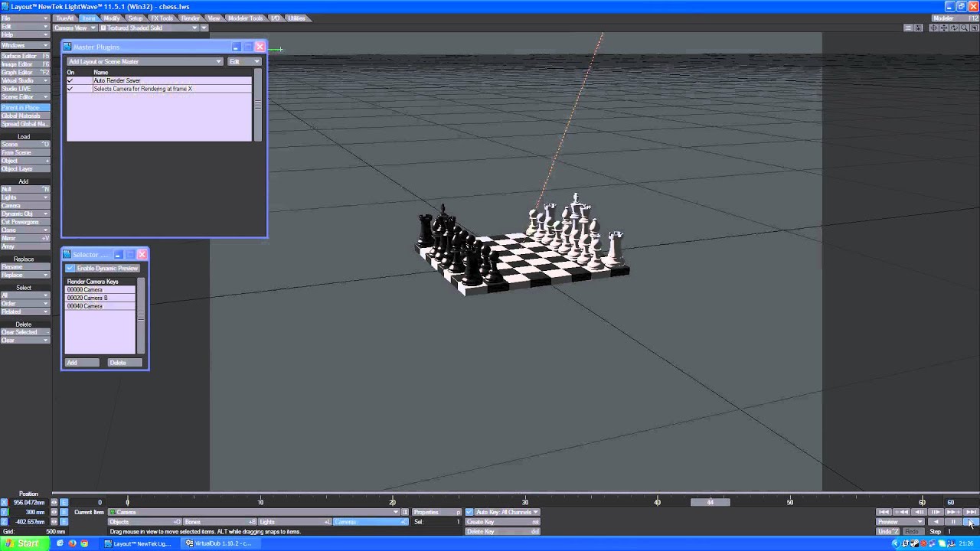Image resolution: width=980 pixels, height=551 pixels.
Task: Click the X axis position button
Action: (x=4, y=502)
